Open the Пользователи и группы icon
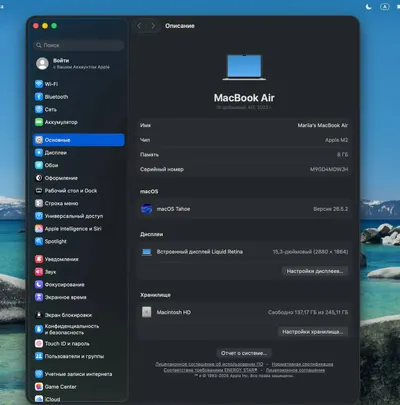The width and height of the screenshot is (400, 405). pos(39,356)
